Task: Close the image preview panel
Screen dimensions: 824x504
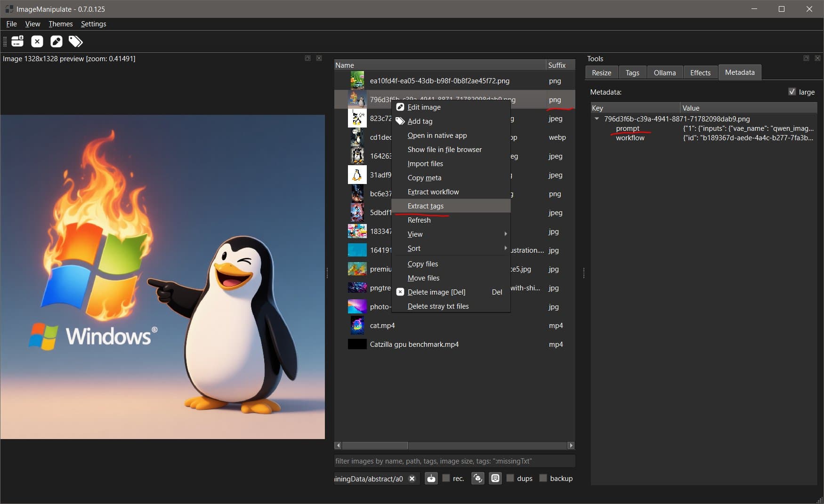Action: (x=319, y=58)
